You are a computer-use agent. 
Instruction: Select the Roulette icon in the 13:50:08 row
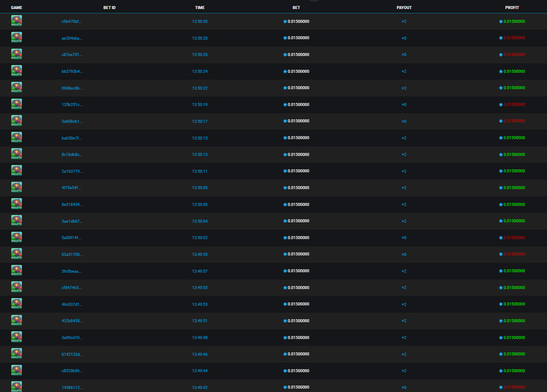[16, 187]
